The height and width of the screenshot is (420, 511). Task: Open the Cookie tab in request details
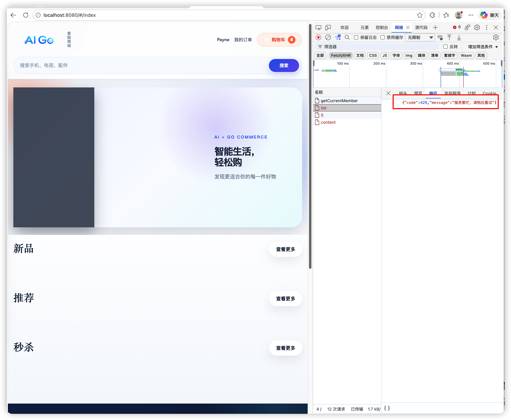(x=489, y=93)
